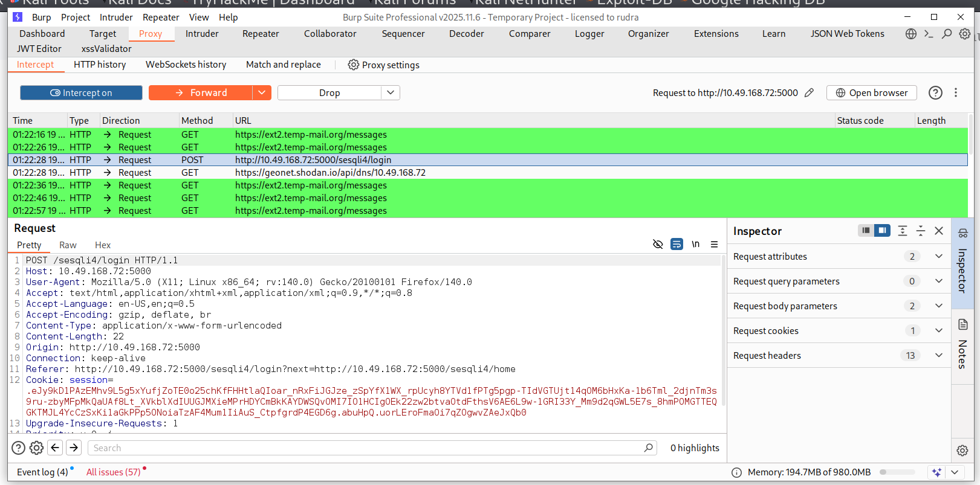Click the Burp Suite lightning logo icon

point(18,17)
